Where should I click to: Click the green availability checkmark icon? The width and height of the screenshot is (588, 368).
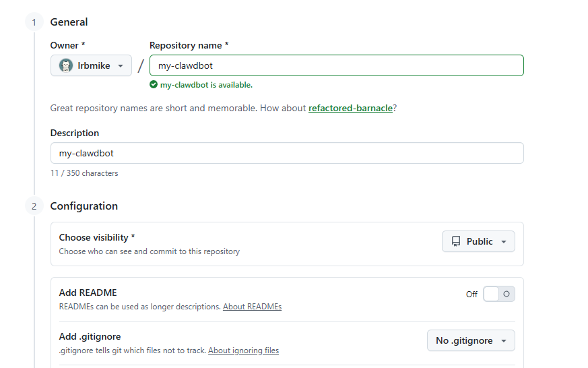point(154,85)
